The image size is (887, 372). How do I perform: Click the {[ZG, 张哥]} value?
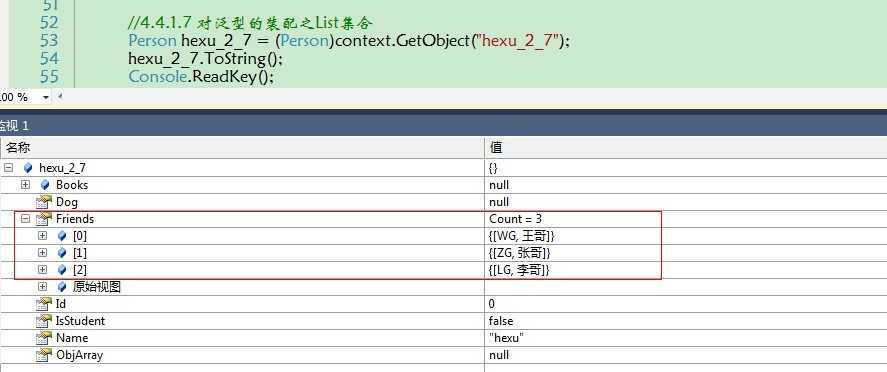tap(520, 253)
